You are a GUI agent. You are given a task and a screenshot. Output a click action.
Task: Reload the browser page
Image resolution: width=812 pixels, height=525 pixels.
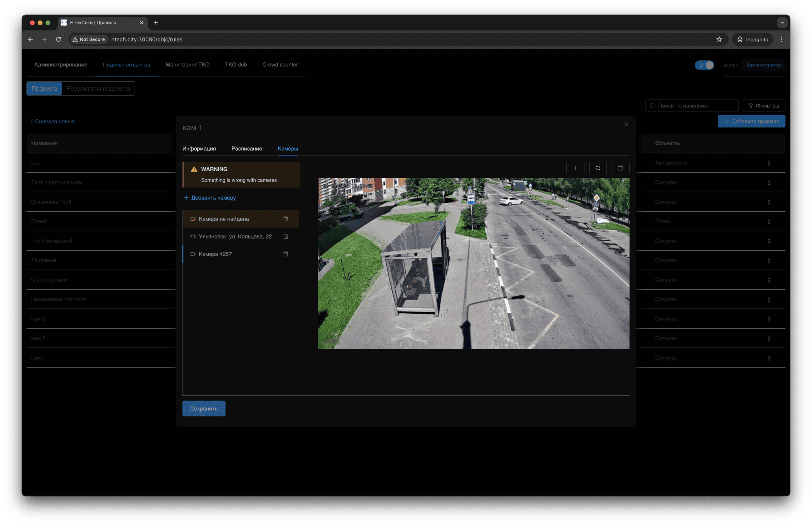pyautogui.click(x=58, y=39)
